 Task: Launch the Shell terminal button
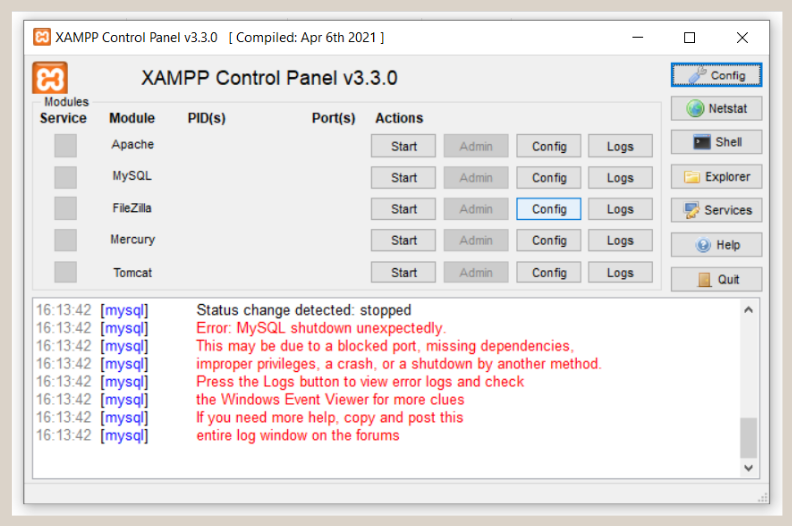pyautogui.click(x=716, y=142)
